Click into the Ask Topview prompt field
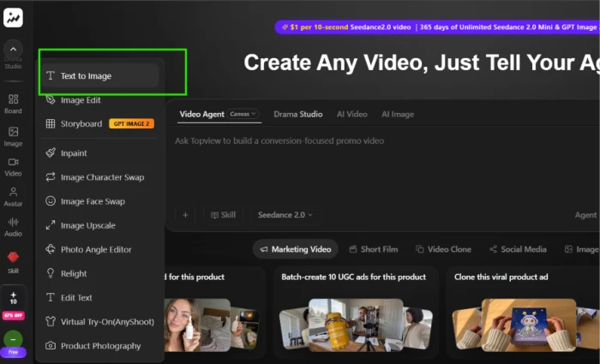Image resolution: width=600 pixels, height=364 pixels. [382, 164]
